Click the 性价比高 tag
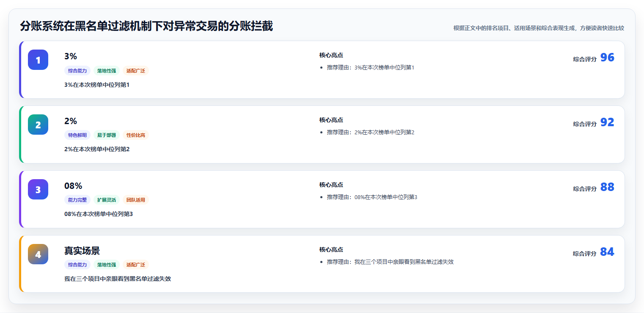This screenshot has height=313, width=644. click(x=136, y=135)
